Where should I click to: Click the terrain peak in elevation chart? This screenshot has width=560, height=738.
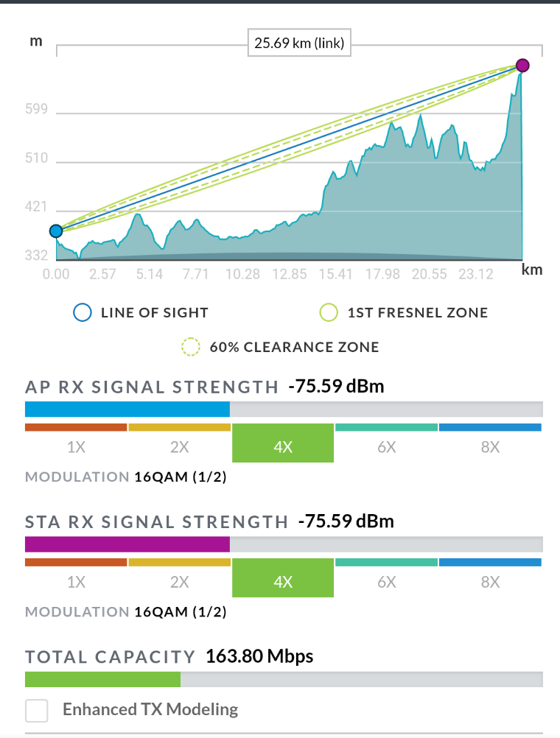(420, 116)
